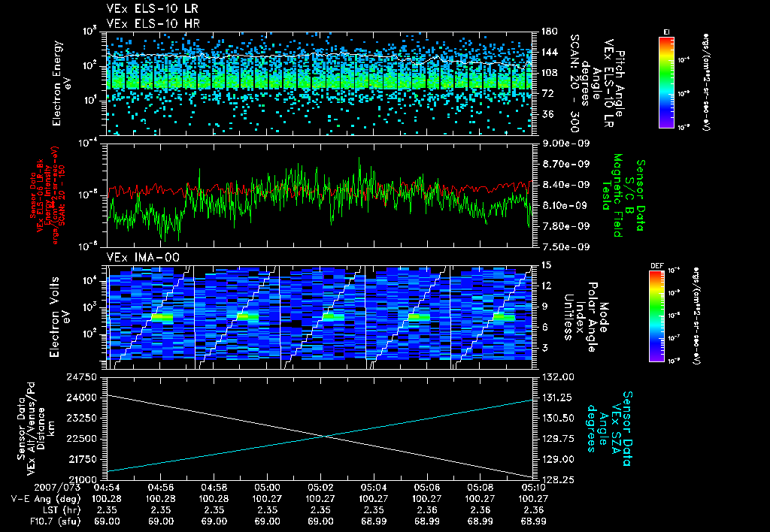
Task: Select the 'VEx ELS-10 HR' plot title
Action: [x=153, y=23]
